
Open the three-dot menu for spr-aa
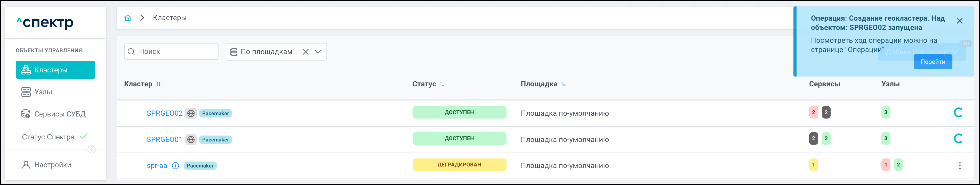click(959, 166)
